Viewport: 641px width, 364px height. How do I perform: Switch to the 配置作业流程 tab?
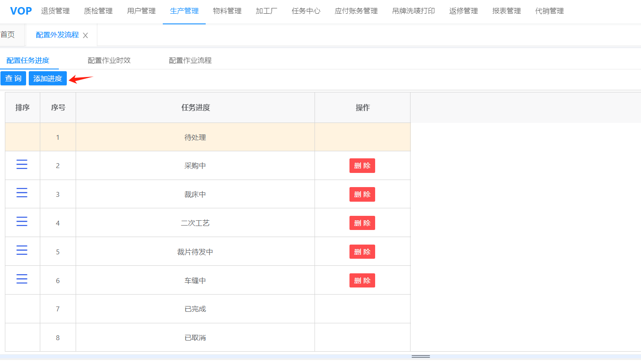tap(190, 61)
